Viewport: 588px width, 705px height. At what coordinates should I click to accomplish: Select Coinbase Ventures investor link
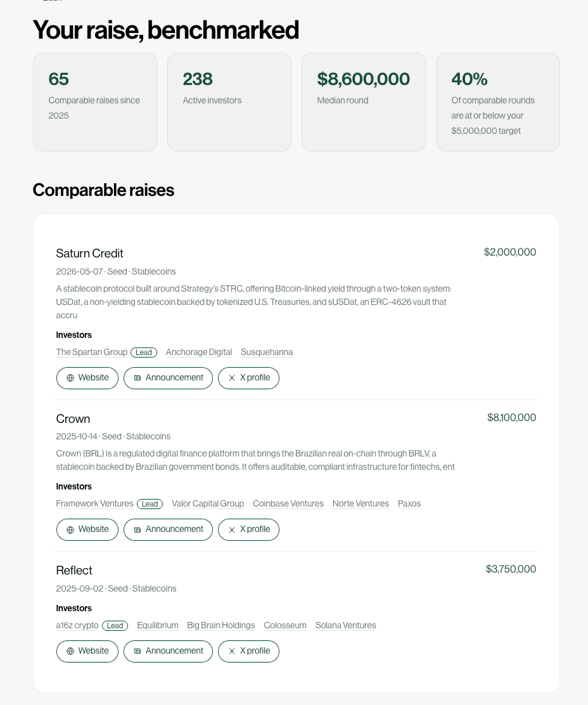coord(288,503)
